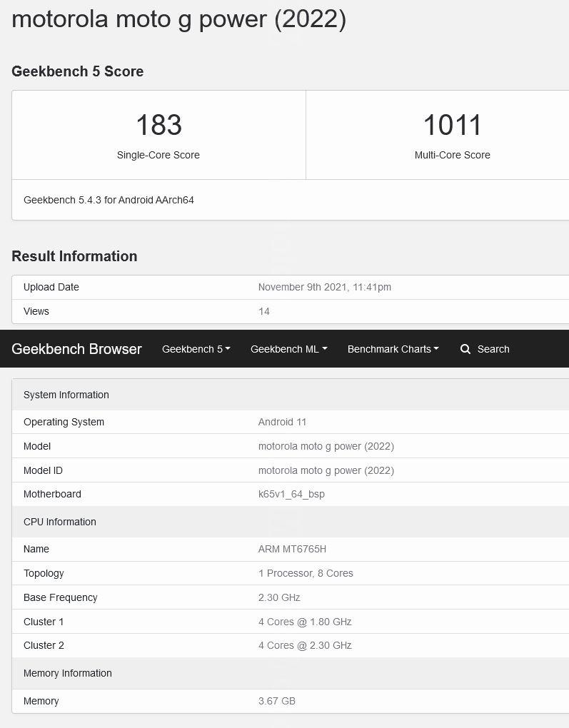569x728 pixels.
Task: Select the CPU name ARM MT6765H
Action: 292,550
